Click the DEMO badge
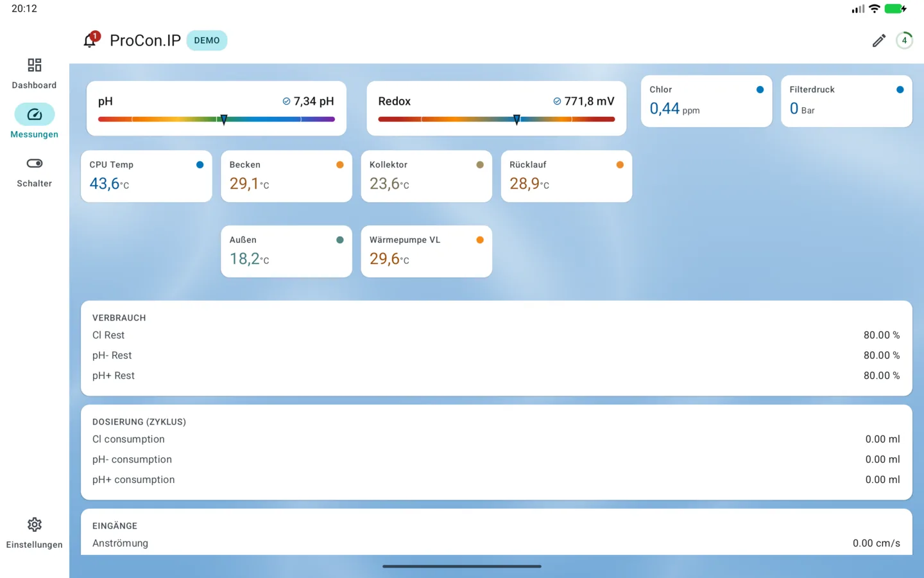The image size is (924, 578). [x=207, y=40]
